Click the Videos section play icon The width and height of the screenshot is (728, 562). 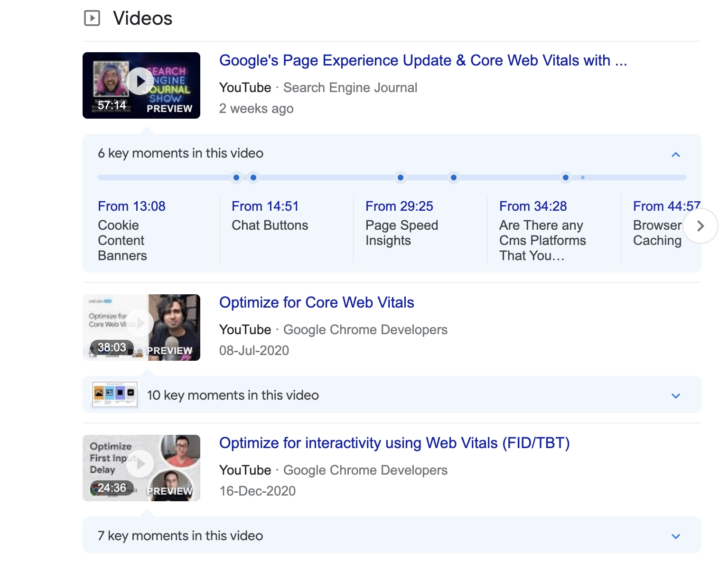(92, 19)
